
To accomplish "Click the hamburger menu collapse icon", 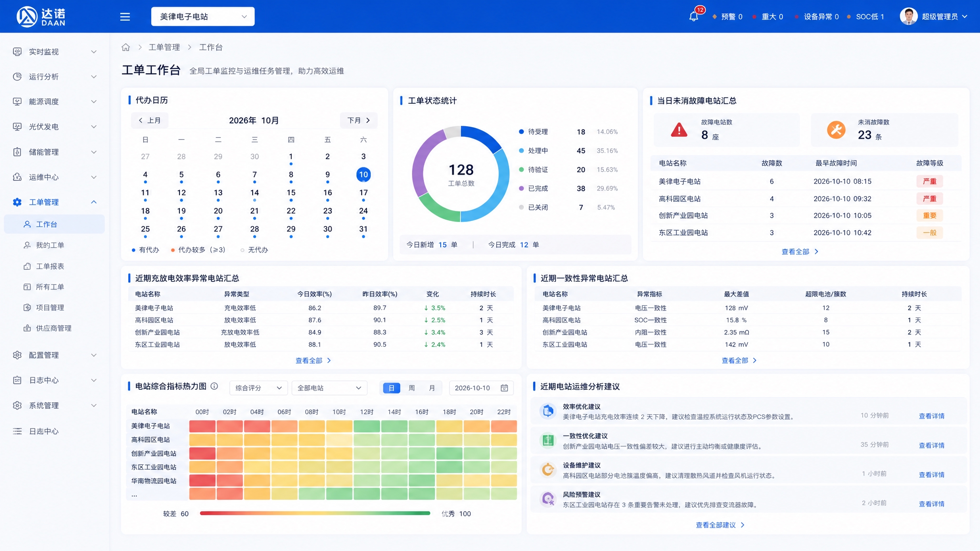I will [x=125, y=17].
